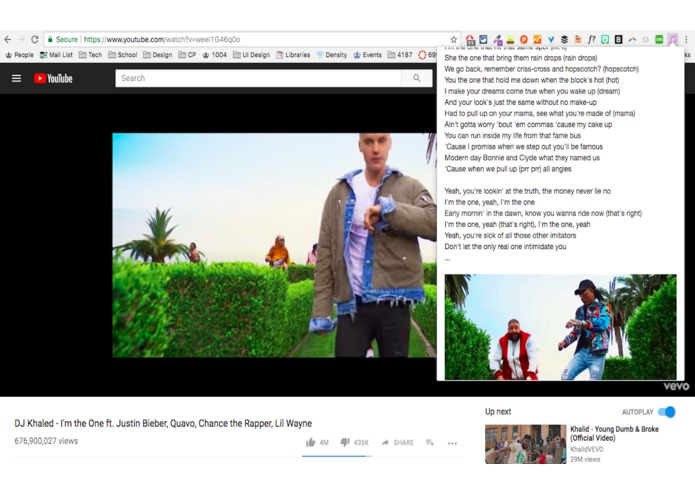Dislike the video with thumbs down
The width and height of the screenshot is (695, 494).
click(345, 442)
